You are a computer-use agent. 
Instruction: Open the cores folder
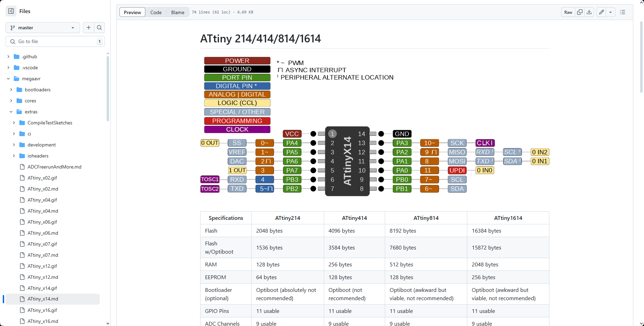coord(30,101)
